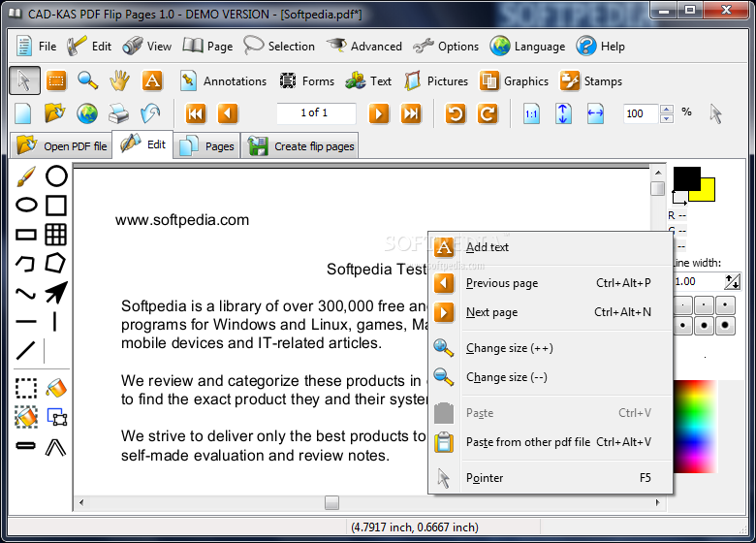Rotate page clockwise
Image resolution: width=756 pixels, height=543 pixels.
488,113
